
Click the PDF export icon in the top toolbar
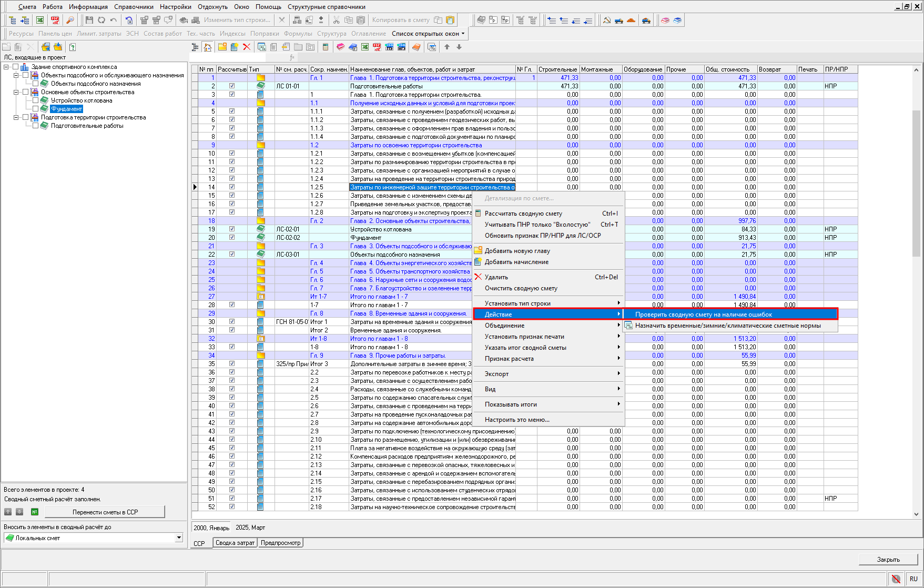pyautogui.click(x=55, y=20)
